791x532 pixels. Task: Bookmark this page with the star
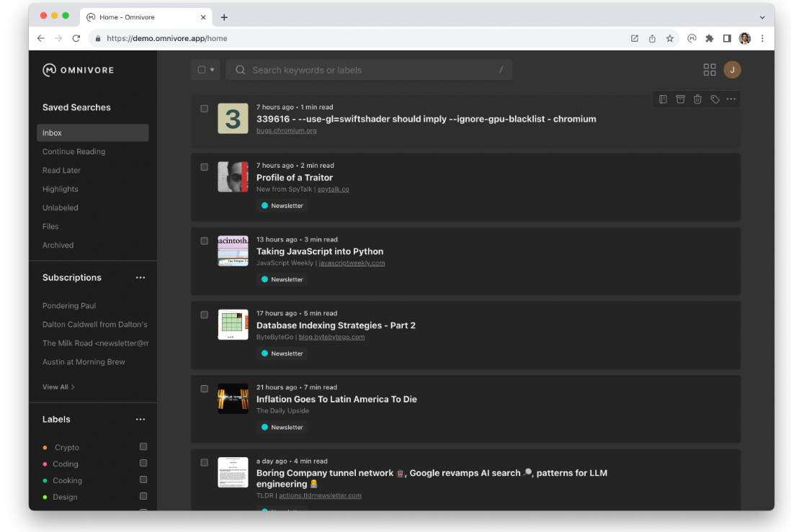pos(669,38)
